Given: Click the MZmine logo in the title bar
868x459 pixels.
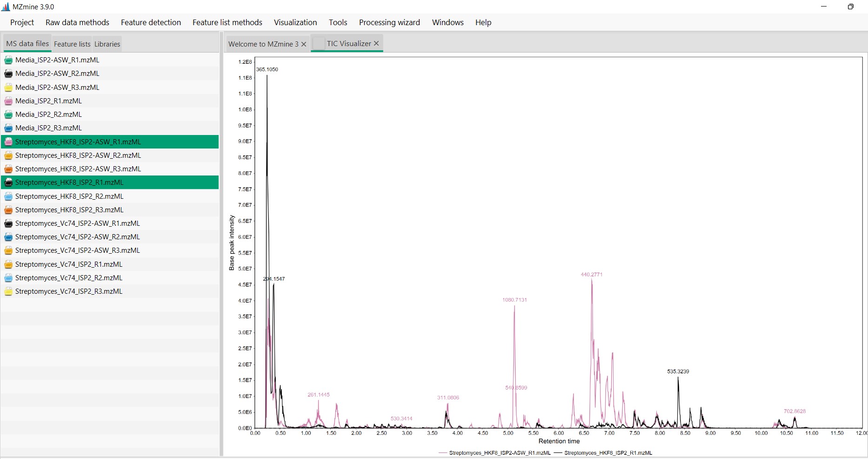Looking at the screenshot, I should 6,7.
